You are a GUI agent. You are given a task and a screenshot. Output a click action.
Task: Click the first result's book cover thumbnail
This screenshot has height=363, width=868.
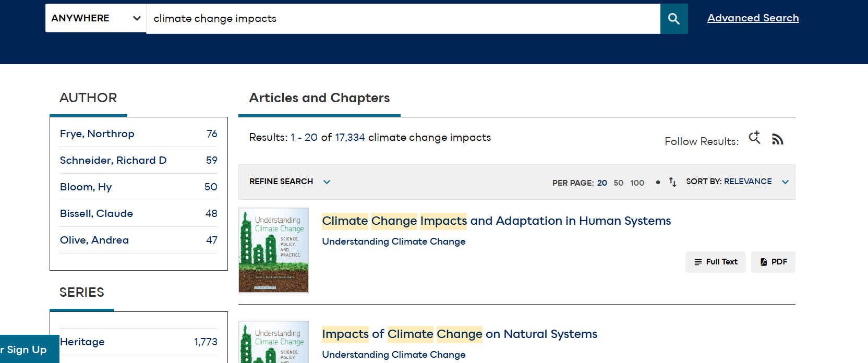point(273,250)
